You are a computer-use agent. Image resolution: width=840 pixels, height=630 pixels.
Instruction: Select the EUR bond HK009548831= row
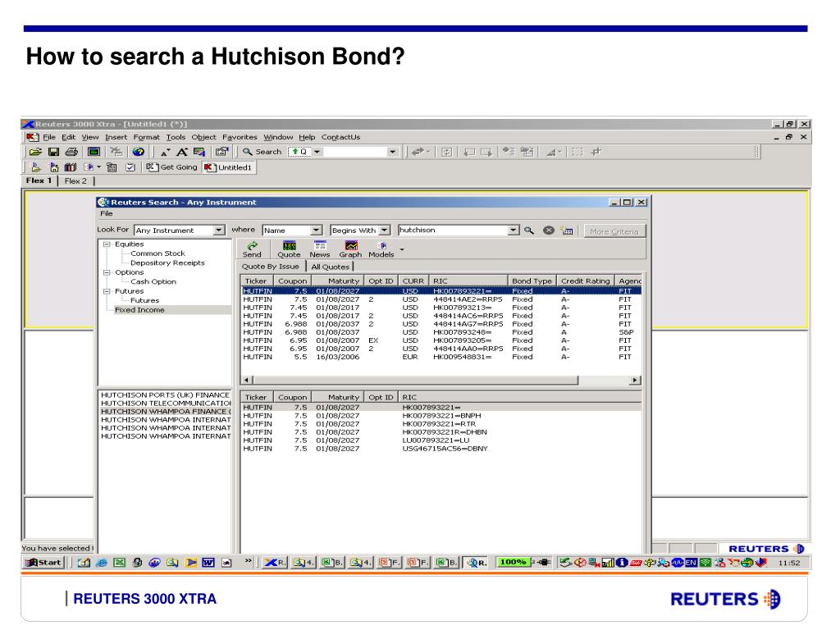pyautogui.click(x=441, y=357)
